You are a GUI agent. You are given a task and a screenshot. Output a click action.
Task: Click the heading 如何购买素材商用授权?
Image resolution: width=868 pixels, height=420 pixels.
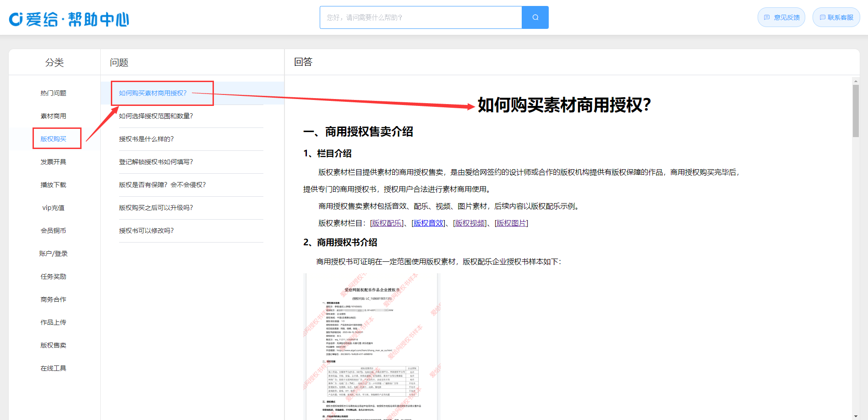(564, 105)
